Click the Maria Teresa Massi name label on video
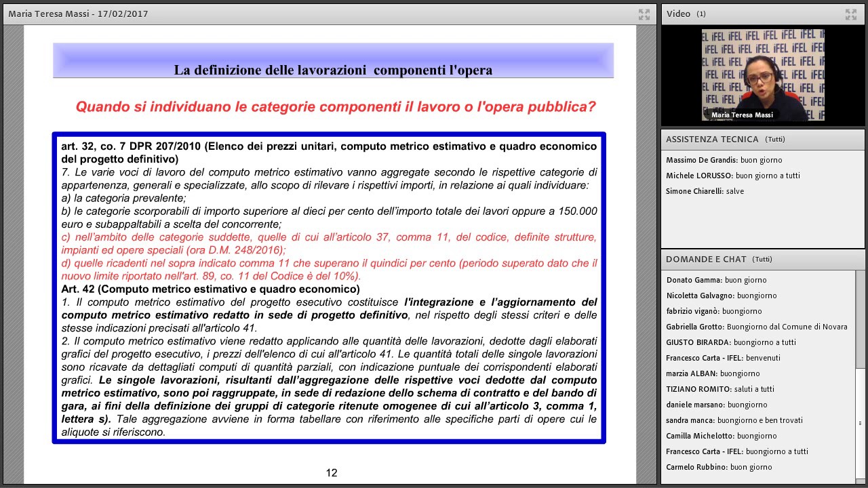The height and width of the screenshot is (488, 868). point(742,115)
